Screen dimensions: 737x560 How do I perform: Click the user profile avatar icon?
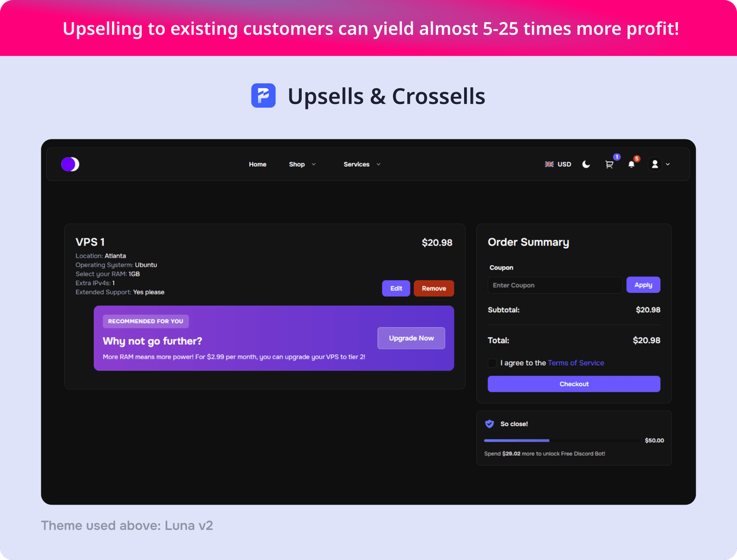click(655, 164)
